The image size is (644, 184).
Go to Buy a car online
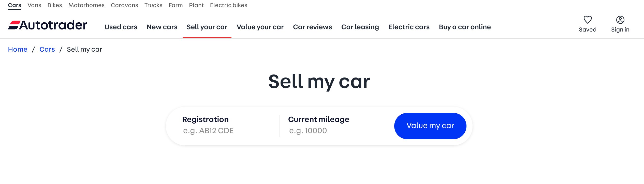tap(465, 27)
